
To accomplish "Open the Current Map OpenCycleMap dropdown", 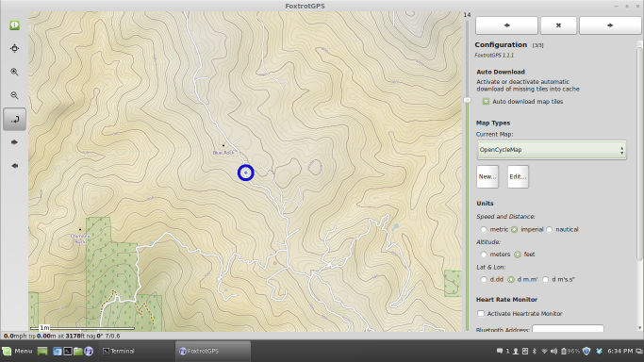I will click(552, 150).
